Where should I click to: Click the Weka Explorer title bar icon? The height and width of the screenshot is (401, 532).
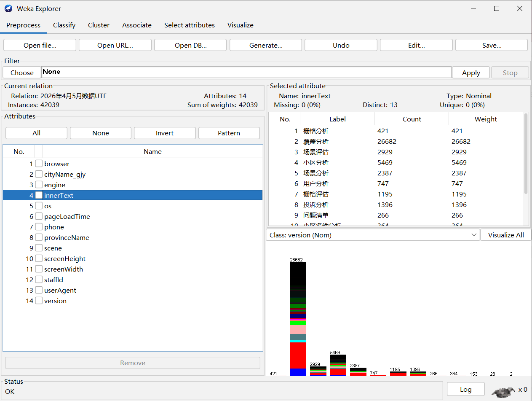click(x=8, y=8)
